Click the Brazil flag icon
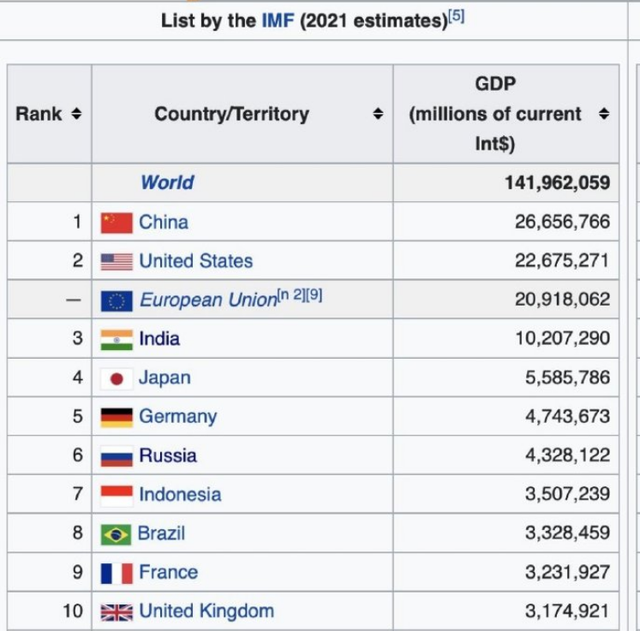 116,534
